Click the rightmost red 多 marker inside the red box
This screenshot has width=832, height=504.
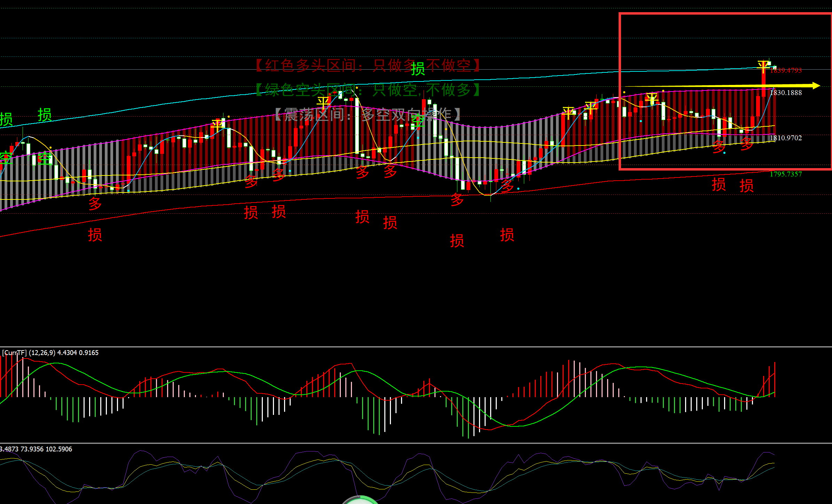[x=746, y=143]
